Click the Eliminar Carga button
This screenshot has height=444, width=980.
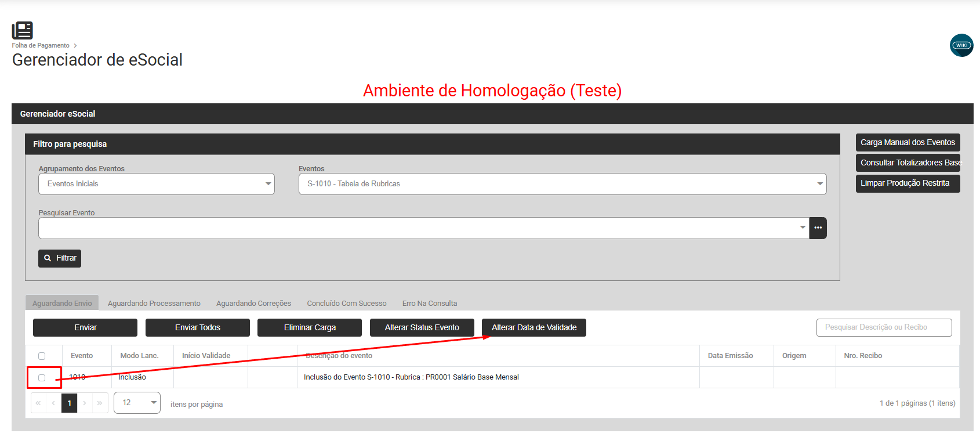310,328
